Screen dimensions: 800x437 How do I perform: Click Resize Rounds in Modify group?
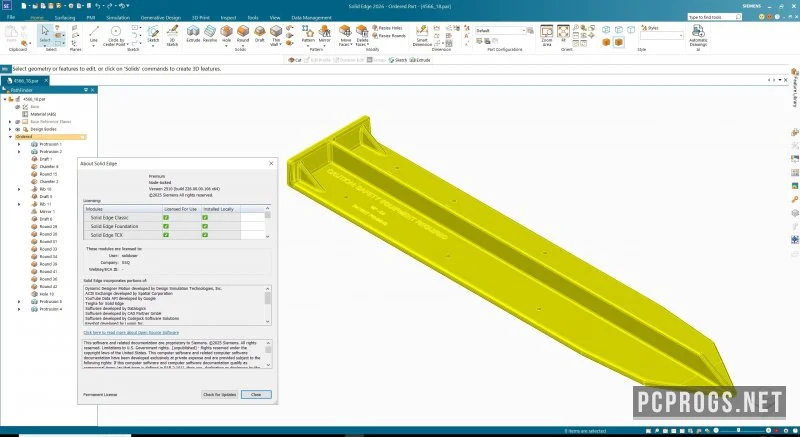point(388,36)
